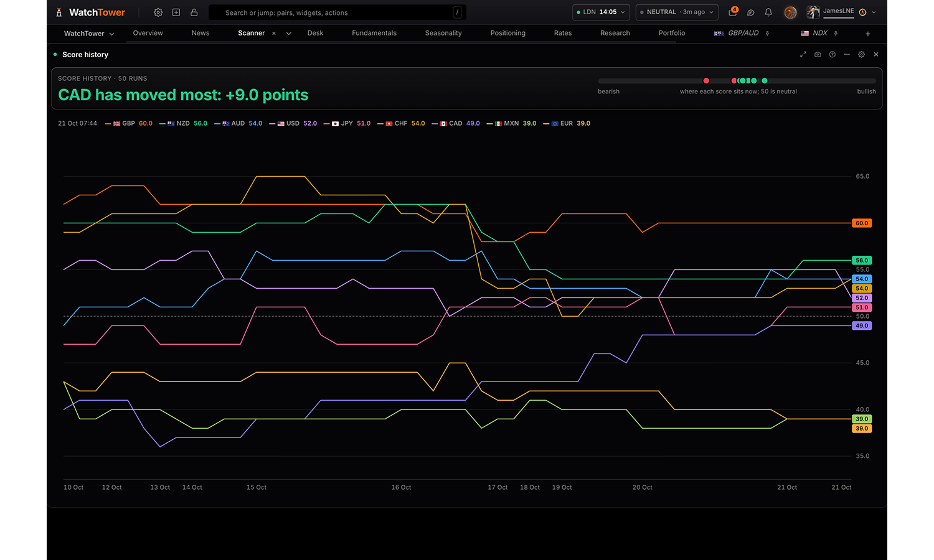934x560 pixels.
Task: Toggle the JPY series in the legend
Action: [x=347, y=123]
